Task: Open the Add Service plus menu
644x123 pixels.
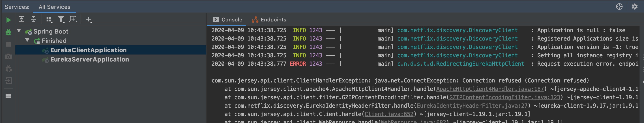Action: 89,20
